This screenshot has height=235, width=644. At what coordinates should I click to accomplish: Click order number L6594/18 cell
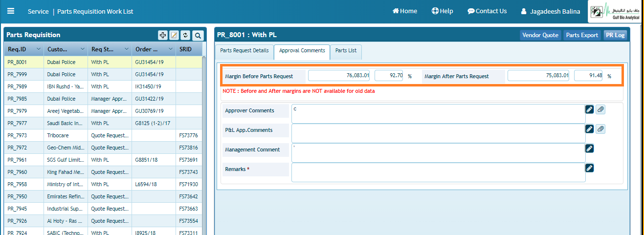[x=154, y=184]
